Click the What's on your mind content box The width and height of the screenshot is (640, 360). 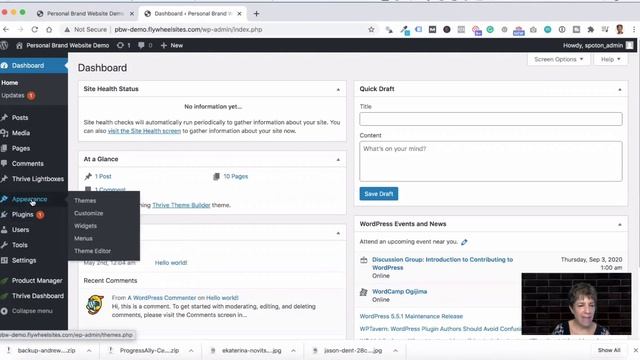tap(491, 161)
